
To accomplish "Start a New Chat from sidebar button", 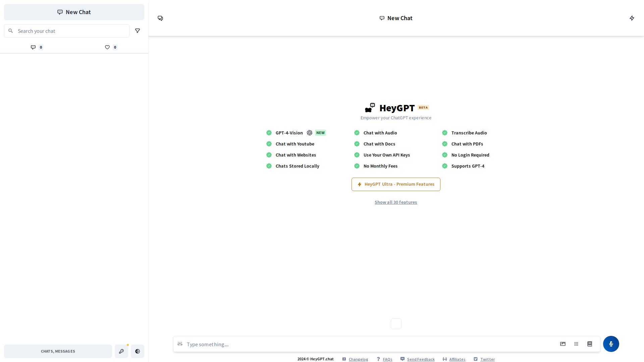I will coord(74,12).
